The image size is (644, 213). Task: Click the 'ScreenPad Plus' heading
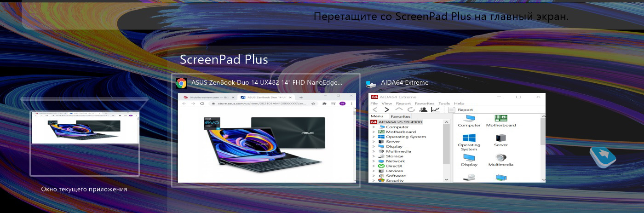point(224,60)
